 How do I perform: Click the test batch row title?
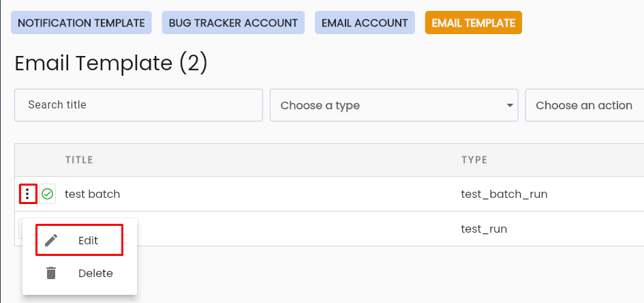[x=93, y=194]
